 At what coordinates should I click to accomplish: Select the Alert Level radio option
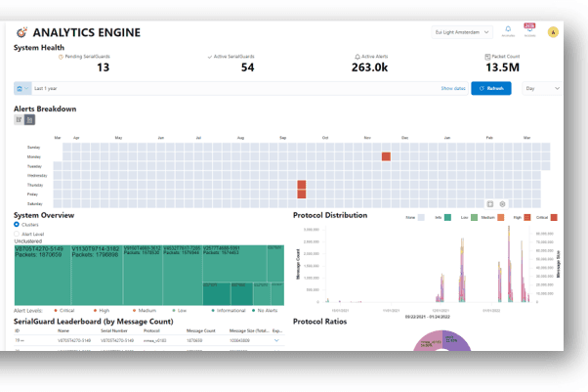click(x=17, y=234)
